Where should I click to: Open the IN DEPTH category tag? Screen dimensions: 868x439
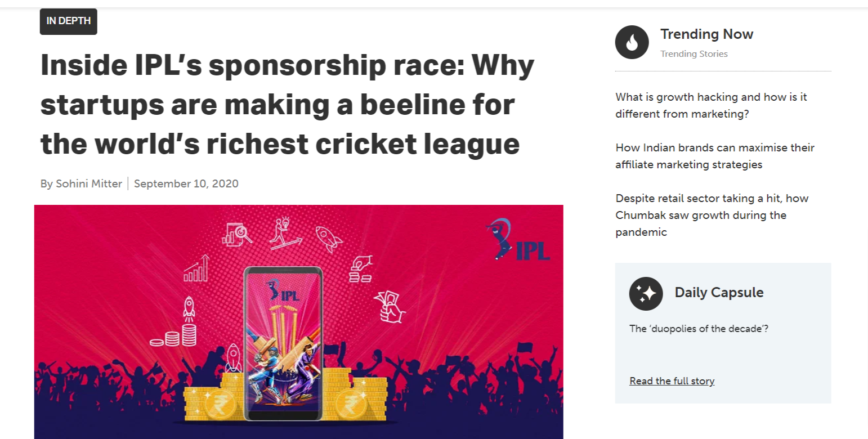(x=68, y=21)
